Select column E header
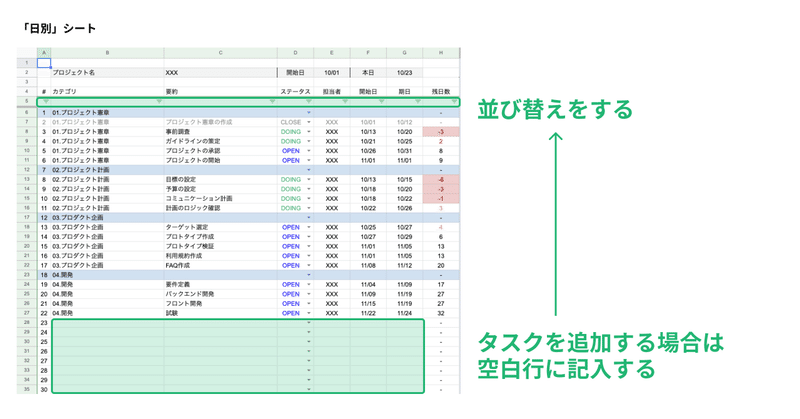Viewport: 800px width, 419px height. pos(332,53)
